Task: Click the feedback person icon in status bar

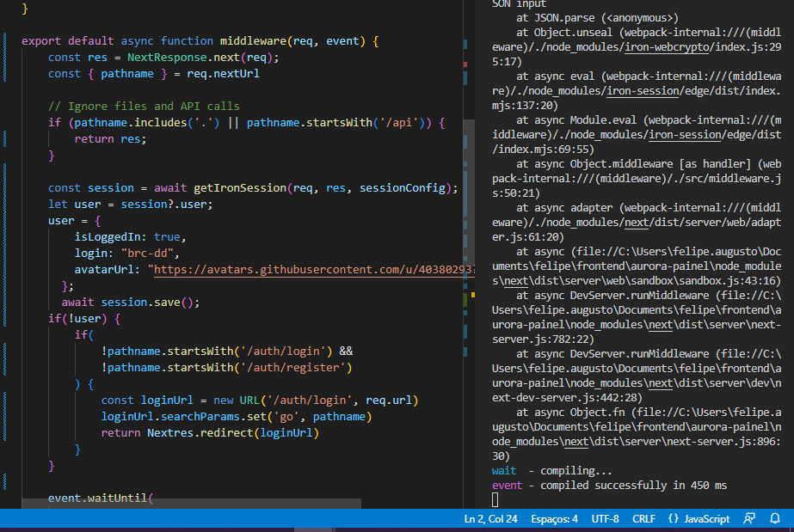Action: point(748,518)
